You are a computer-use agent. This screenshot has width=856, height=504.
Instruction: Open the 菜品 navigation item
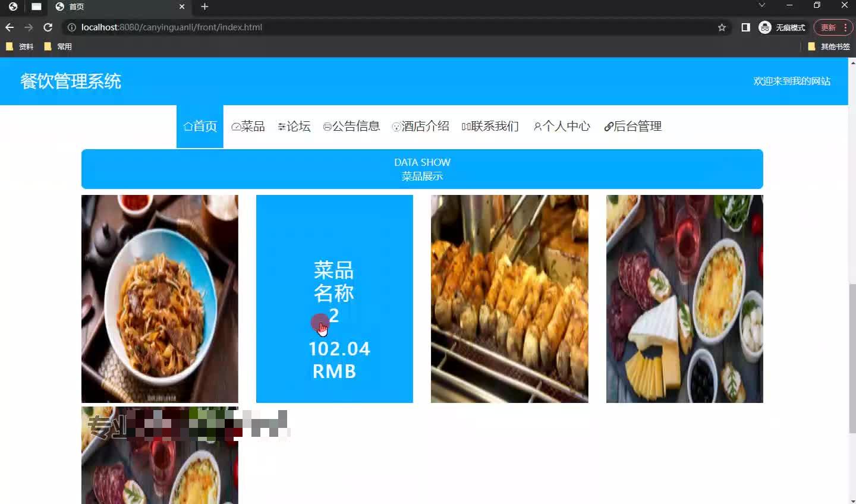point(248,126)
